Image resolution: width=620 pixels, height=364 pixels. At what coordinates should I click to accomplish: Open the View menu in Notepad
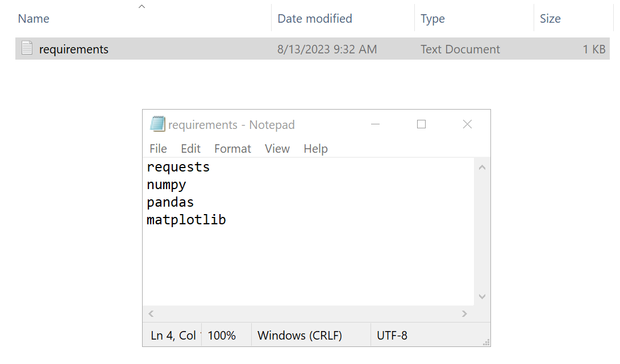pos(277,148)
